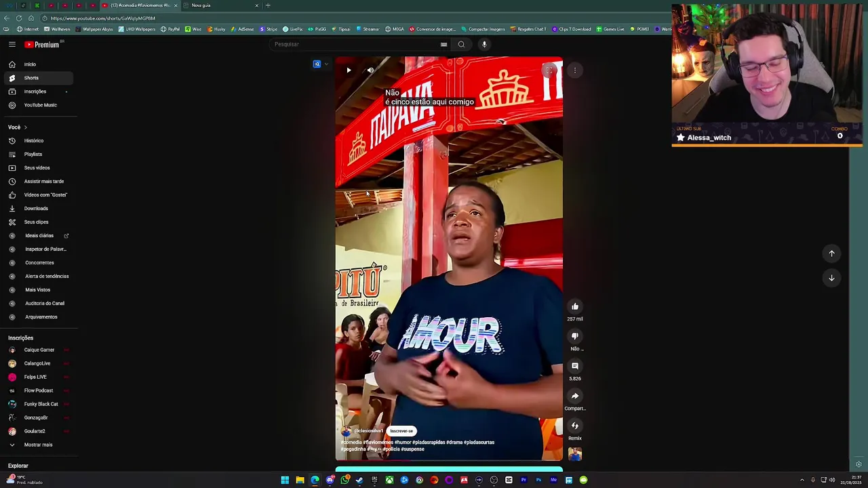Image resolution: width=868 pixels, height=488 pixels.
Task: Play the paused Short video
Action: [349, 70]
